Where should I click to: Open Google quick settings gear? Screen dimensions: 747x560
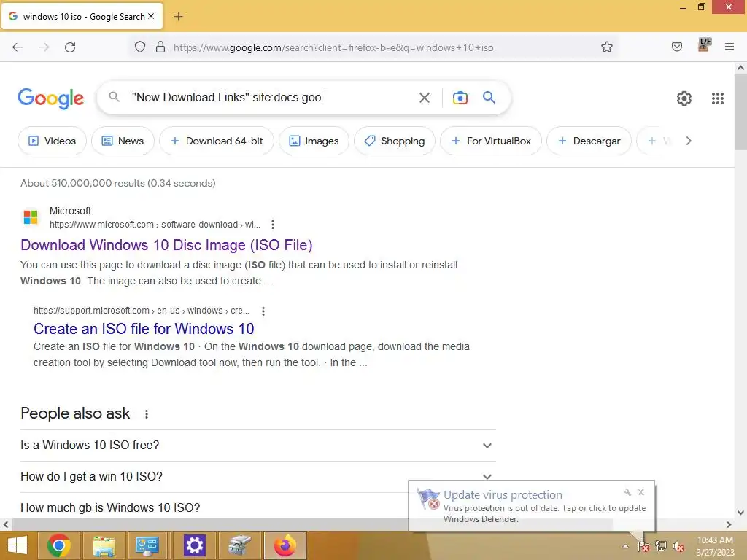pyautogui.click(x=684, y=98)
